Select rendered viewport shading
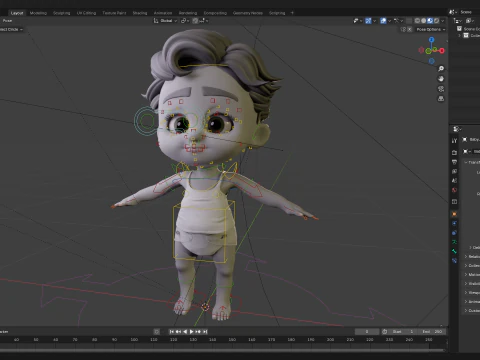This screenshot has height=360, width=480. [x=436, y=21]
